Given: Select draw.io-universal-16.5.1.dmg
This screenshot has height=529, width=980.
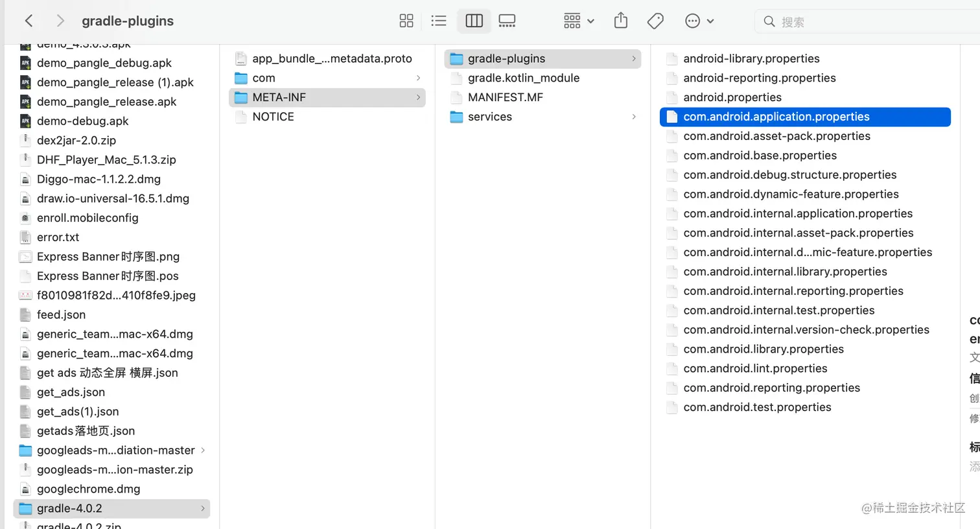Looking at the screenshot, I should tap(112, 198).
